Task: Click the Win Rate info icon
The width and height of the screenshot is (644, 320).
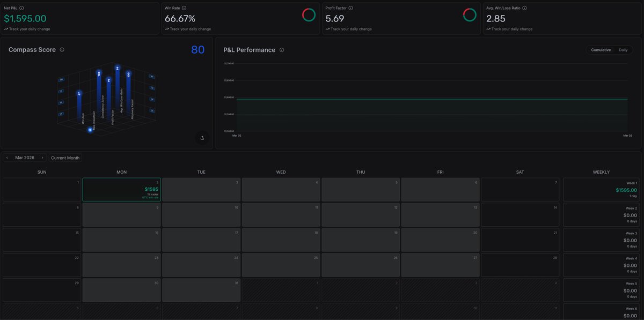Action: (184, 8)
